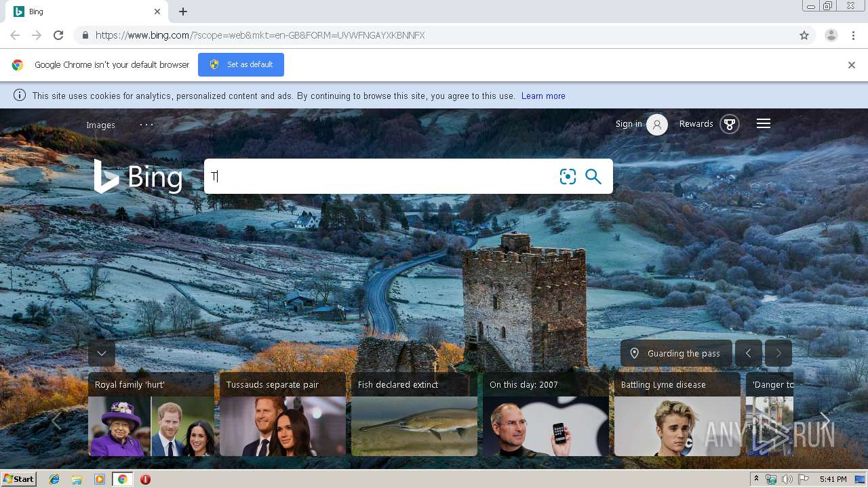Click the Bing logo
This screenshot has height=488, width=868.
(138, 177)
